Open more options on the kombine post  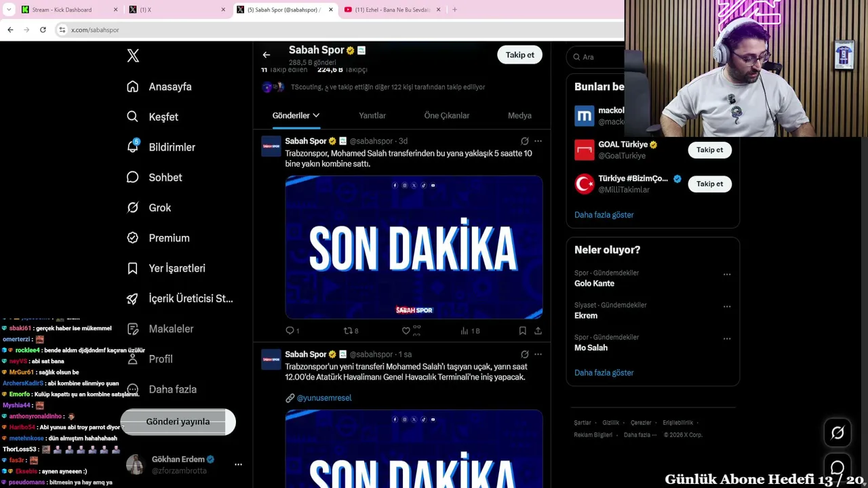click(x=538, y=141)
